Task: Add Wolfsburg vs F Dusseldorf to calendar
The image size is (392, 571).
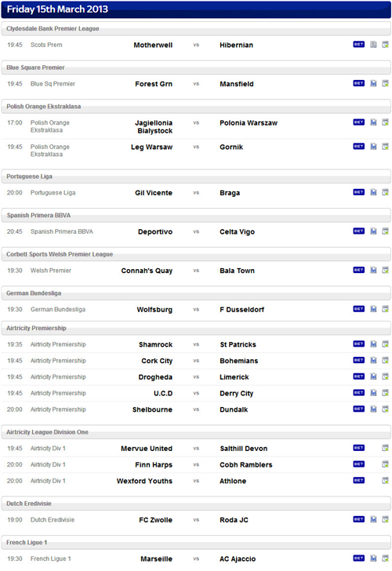Action: [x=385, y=309]
